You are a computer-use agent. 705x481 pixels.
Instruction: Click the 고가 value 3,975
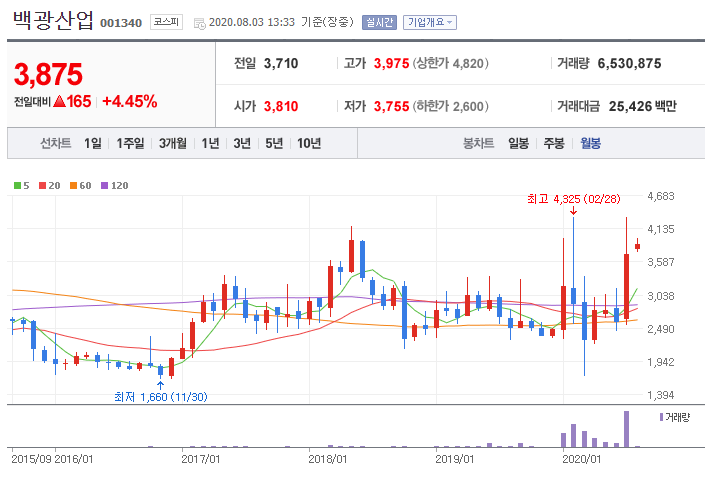[x=391, y=63]
